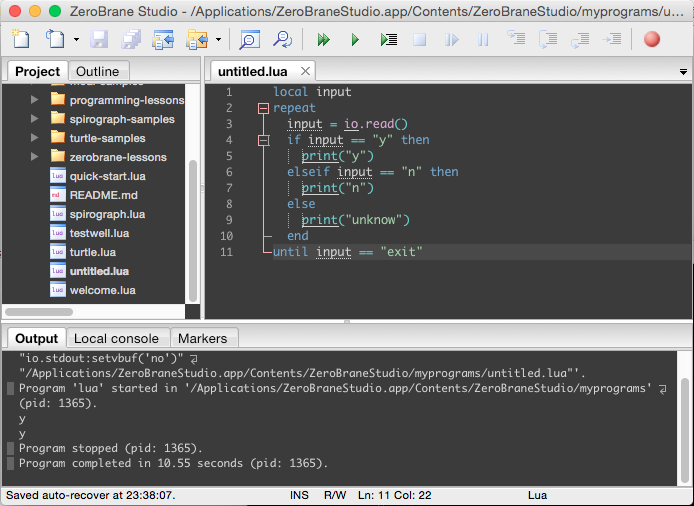This screenshot has height=506, width=694.
Task: Click project tree vertical scrollbar
Action: coord(193,230)
